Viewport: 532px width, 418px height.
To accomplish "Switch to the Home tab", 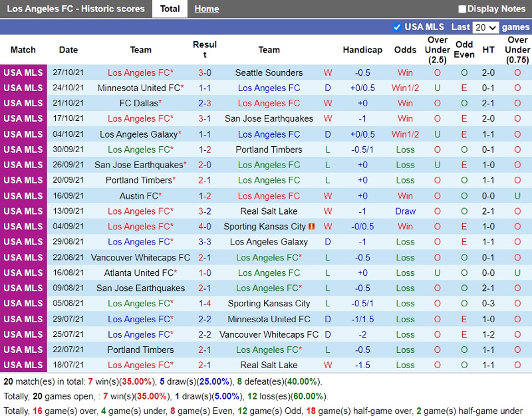I will point(207,9).
